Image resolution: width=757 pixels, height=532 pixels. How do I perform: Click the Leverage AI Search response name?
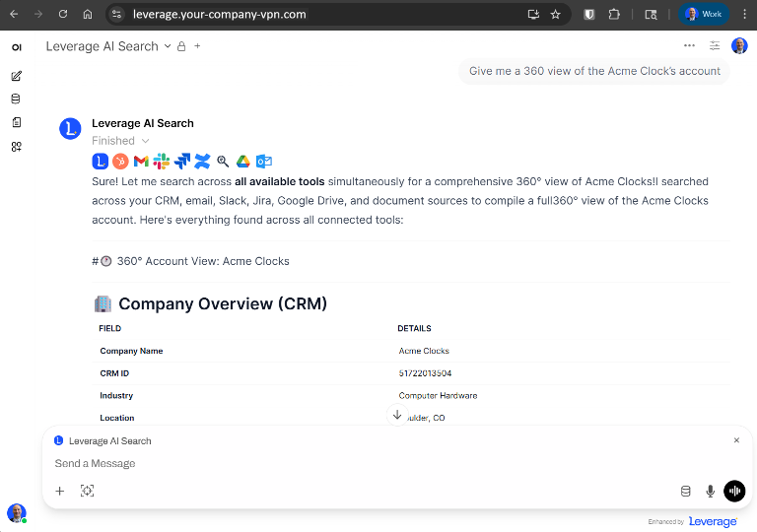click(142, 123)
